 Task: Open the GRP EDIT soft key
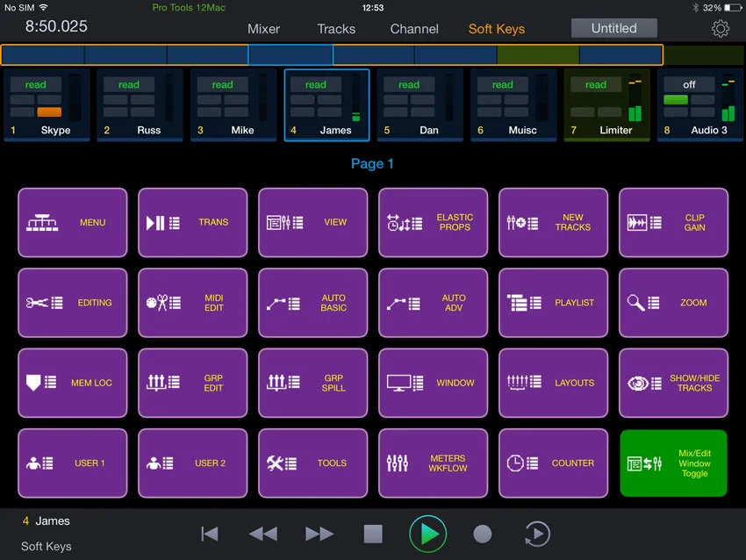193,383
